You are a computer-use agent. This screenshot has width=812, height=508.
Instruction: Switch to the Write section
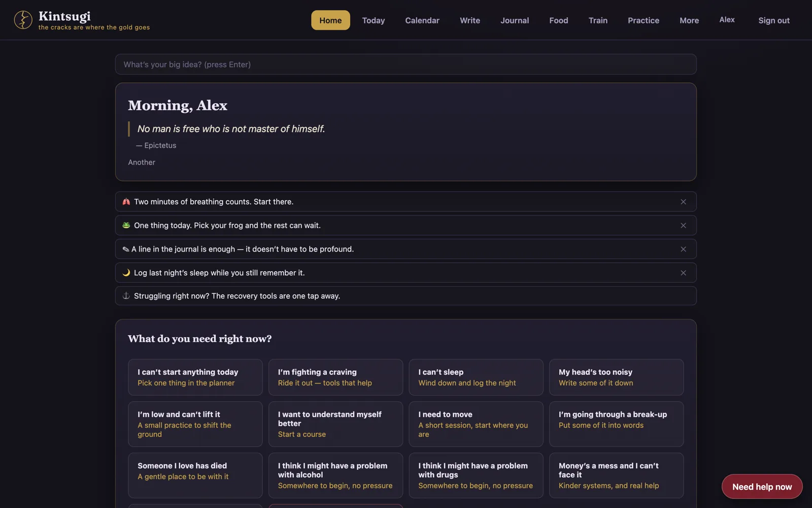[x=470, y=20]
